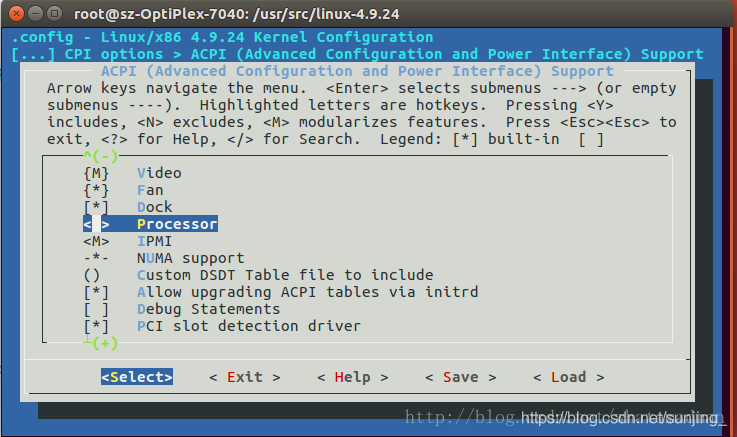Select Allow upgrading ACPI tables via initrd

tap(307, 292)
